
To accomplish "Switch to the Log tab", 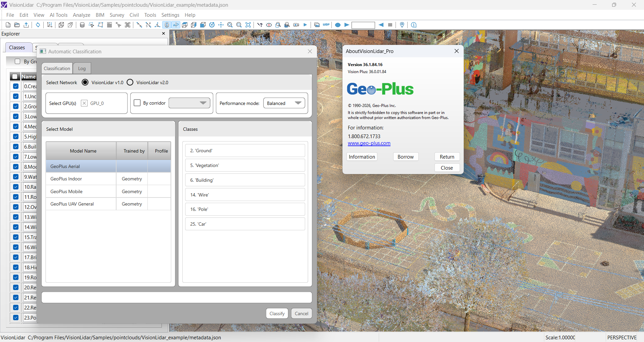I will [82, 68].
